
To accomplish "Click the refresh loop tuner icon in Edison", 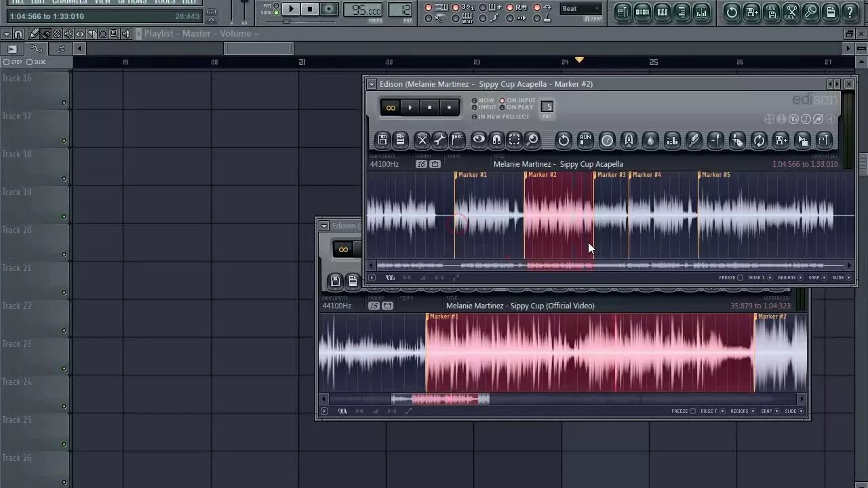I will [x=759, y=140].
